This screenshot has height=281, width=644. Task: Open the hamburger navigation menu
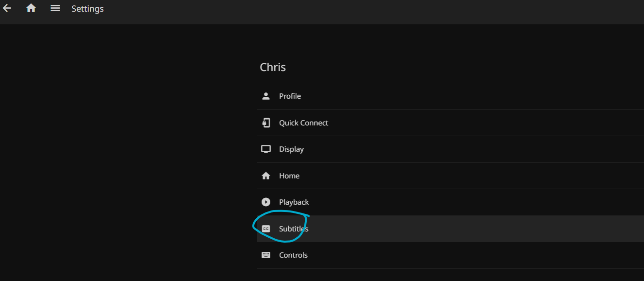coord(55,8)
